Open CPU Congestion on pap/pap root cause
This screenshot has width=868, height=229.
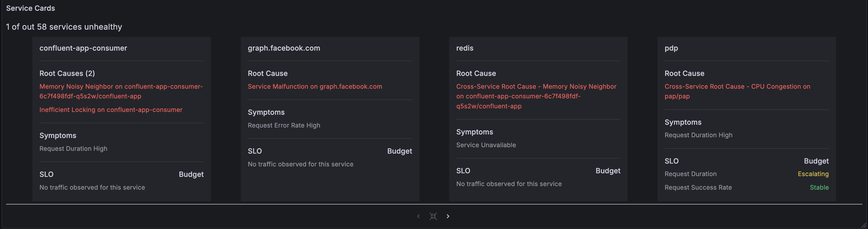click(737, 91)
